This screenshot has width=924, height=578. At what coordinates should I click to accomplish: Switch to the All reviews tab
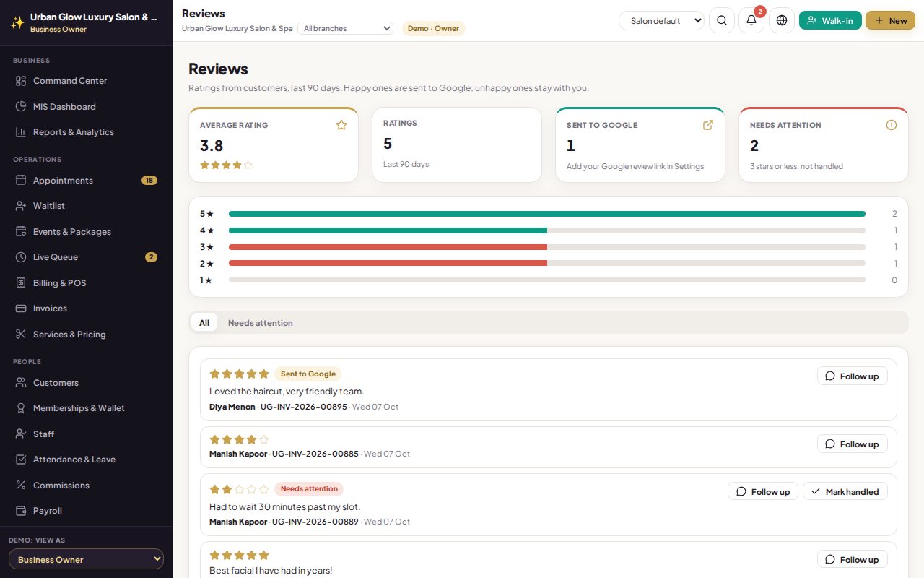204,323
